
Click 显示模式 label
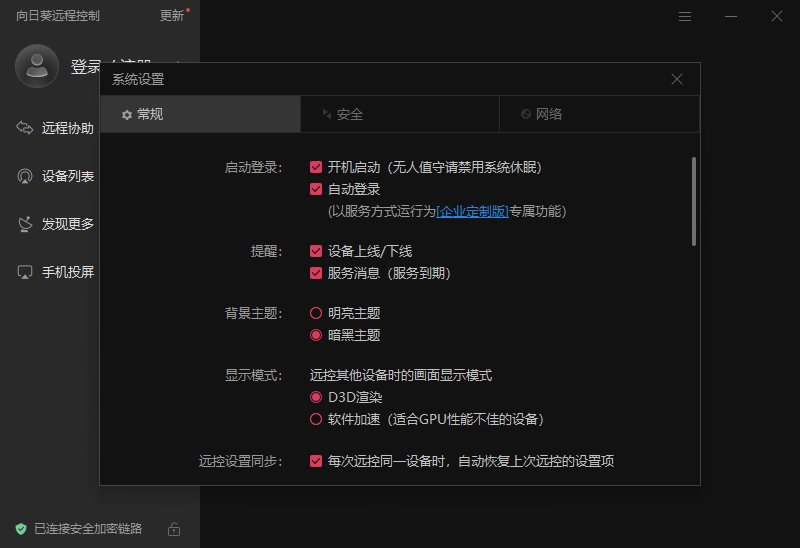[253, 376]
